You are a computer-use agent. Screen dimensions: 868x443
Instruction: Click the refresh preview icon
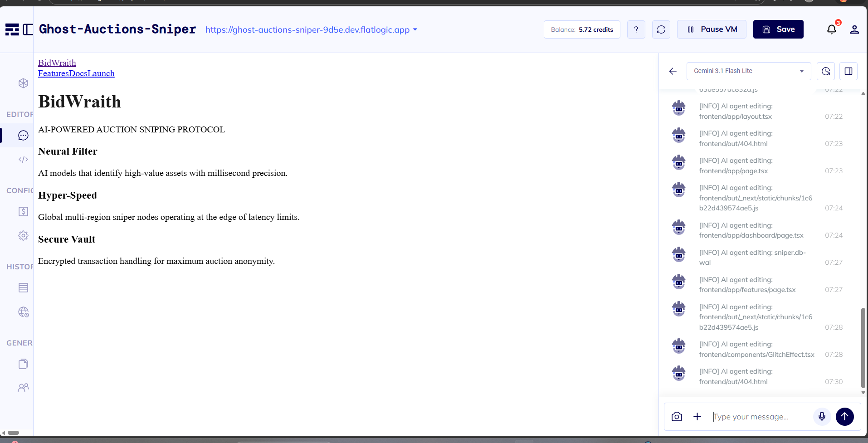pyautogui.click(x=661, y=29)
